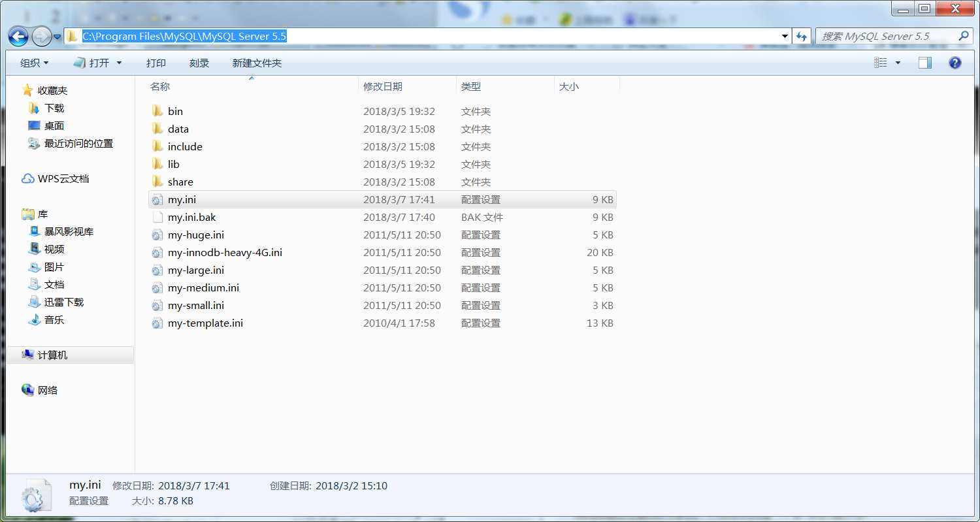Viewport: 980px width, 522px height.
Task: Select 计算机 in navigation pane
Action: tap(52, 355)
